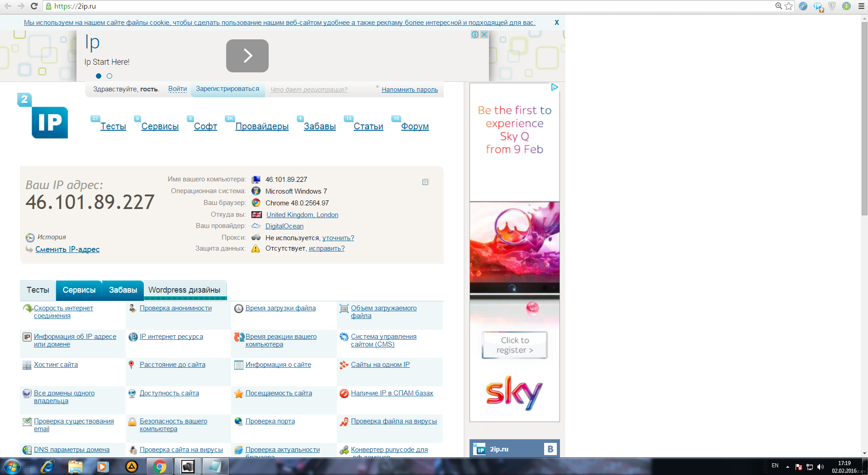Image resolution: width=868 pixels, height=475 pixels.
Task: Click the proxy уточнить? link
Action: (x=338, y=238)
